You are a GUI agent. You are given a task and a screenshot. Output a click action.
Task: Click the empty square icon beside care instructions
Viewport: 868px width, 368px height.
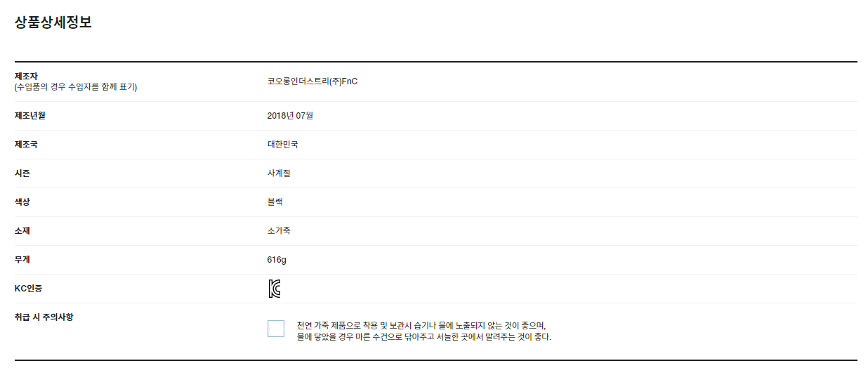click(276, 329)
